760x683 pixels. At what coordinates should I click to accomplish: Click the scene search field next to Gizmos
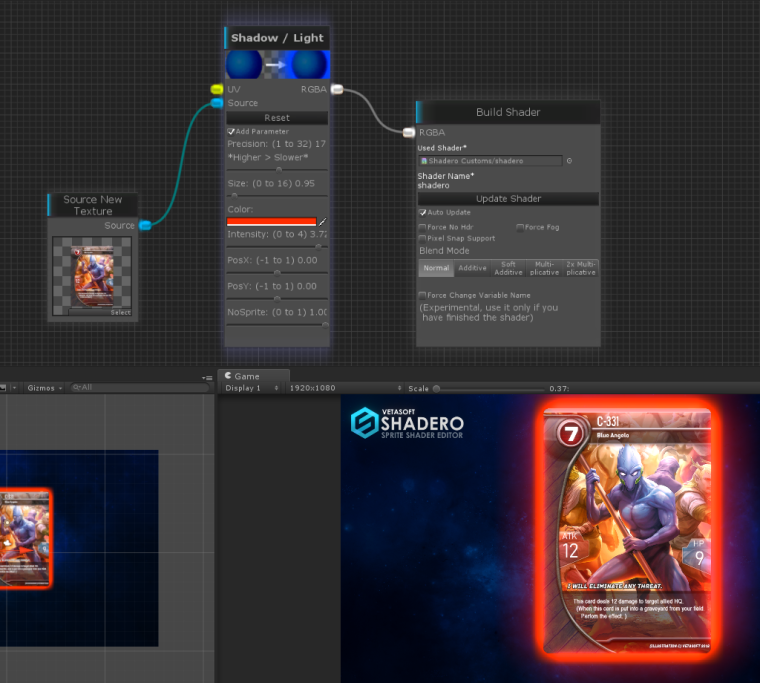tap(140, 387)
